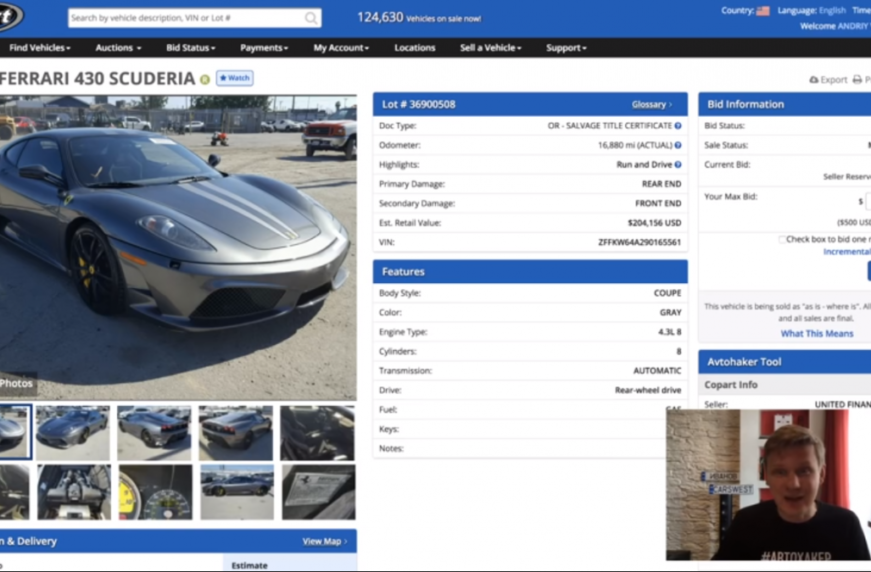Click the US country flag icon
Viewport: 871px width, 572px height.
coord(763,11)
